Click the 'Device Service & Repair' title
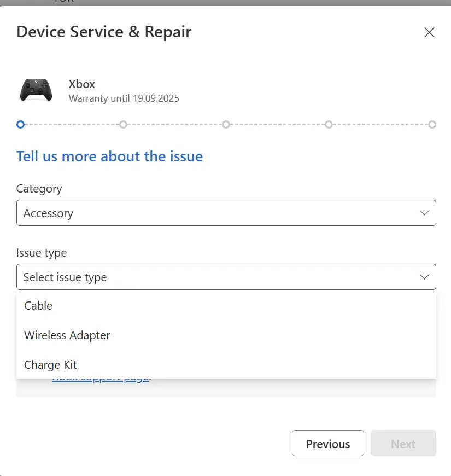This screenshot has height=476, width=451. [104, 32]
